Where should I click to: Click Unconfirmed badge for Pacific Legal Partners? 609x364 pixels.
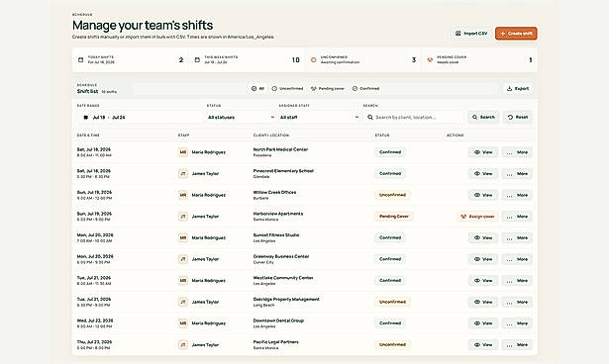click(x=392, y=344)
